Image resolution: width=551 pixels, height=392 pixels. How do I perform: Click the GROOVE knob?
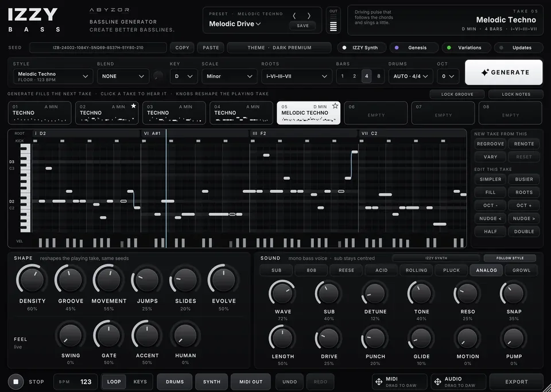click(x=70, y=280)
